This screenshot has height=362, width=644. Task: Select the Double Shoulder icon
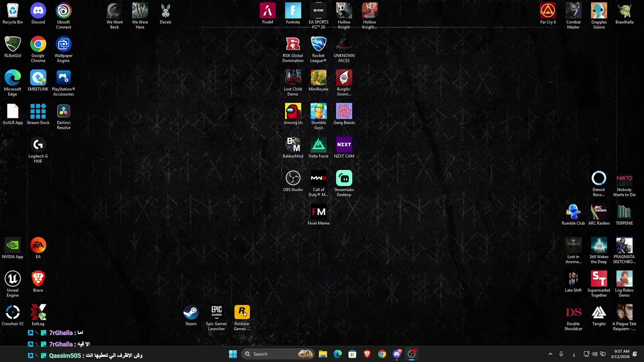pyautogui.click(x=574, y=318)
